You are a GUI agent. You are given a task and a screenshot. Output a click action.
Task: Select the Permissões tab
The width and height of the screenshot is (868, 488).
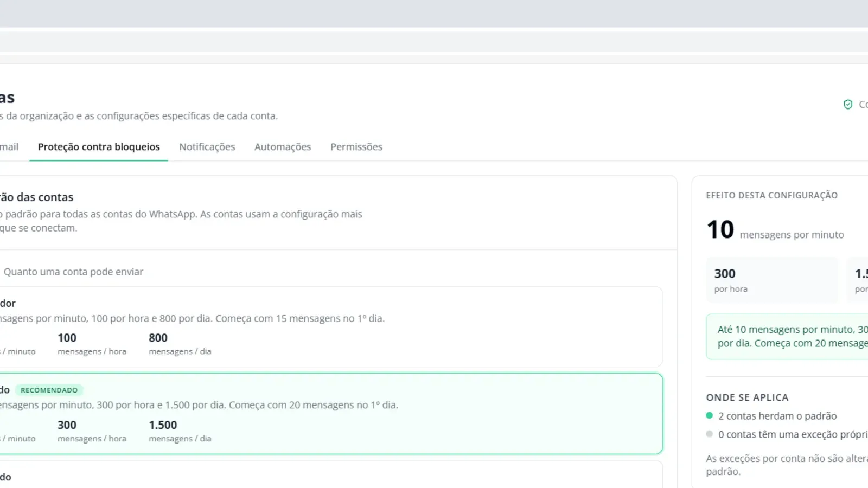(x=356, y=147)
